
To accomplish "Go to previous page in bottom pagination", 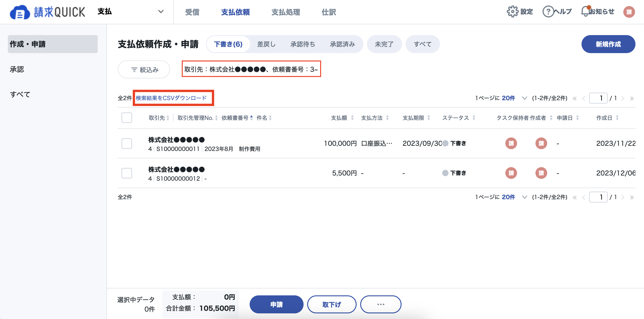I will click(x=584, y=197).
